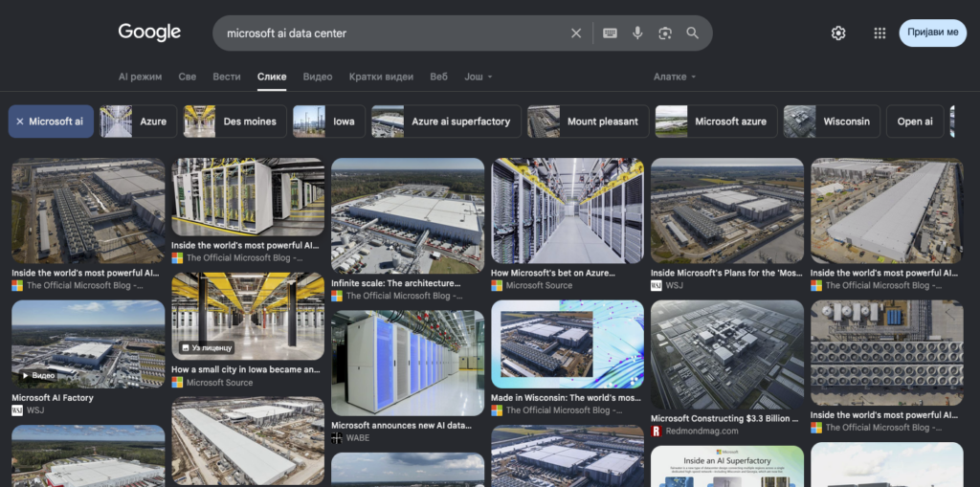The image size is (980, 487).
Task: Click the Google logo
Action: [149, 33]
